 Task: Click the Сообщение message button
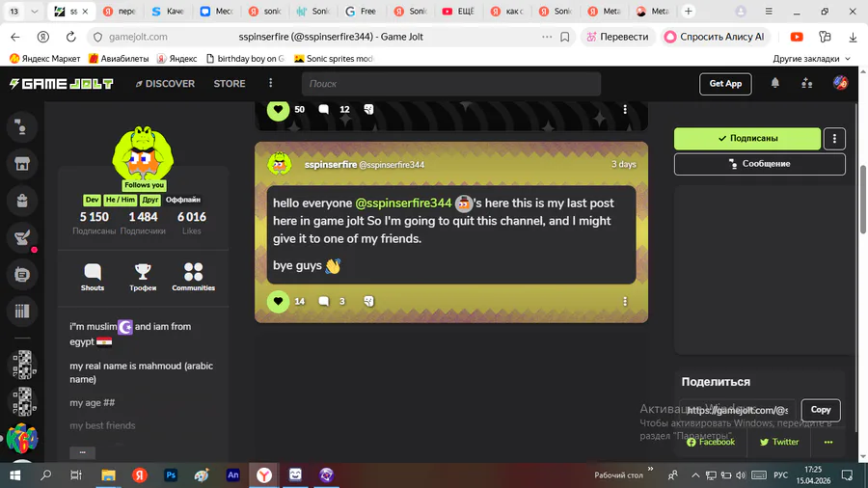pyautogui.click(x=760, y=164)
